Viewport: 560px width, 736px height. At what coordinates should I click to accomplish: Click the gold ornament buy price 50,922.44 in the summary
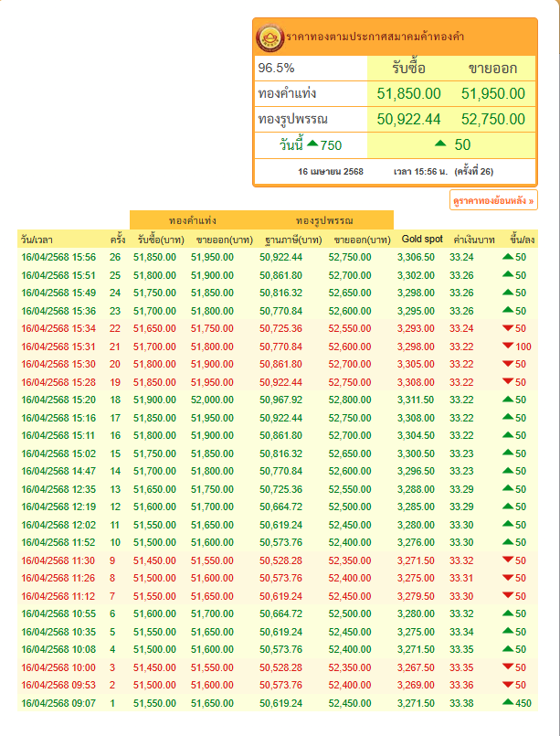(x=408, y=119)
